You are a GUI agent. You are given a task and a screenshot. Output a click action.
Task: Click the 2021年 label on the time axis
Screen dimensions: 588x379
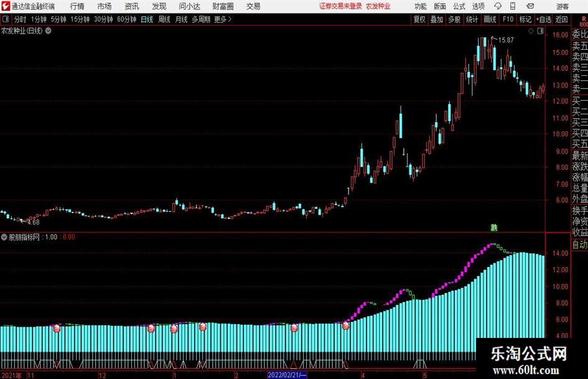click(12, 375)
